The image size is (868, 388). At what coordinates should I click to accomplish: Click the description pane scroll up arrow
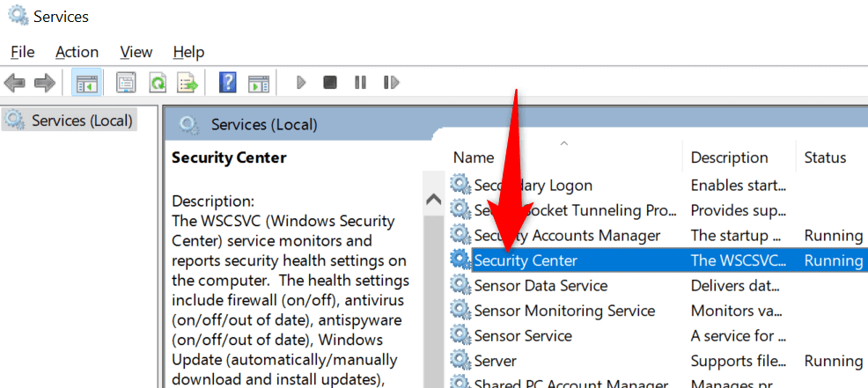433,200
